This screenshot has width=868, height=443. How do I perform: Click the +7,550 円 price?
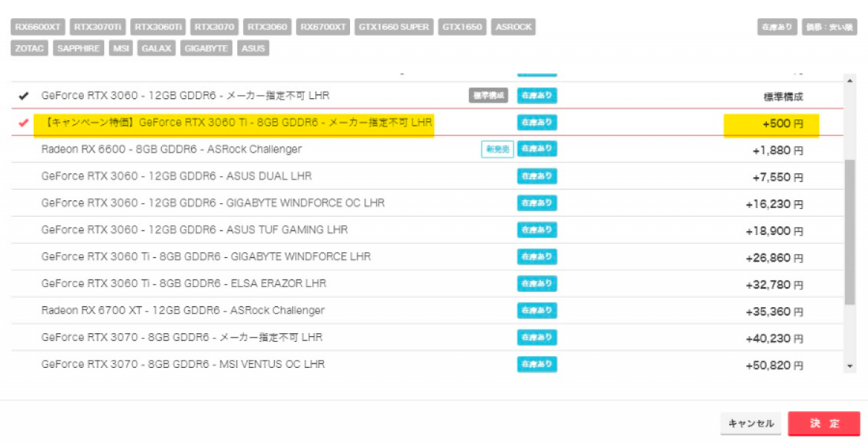coord(778,178)
